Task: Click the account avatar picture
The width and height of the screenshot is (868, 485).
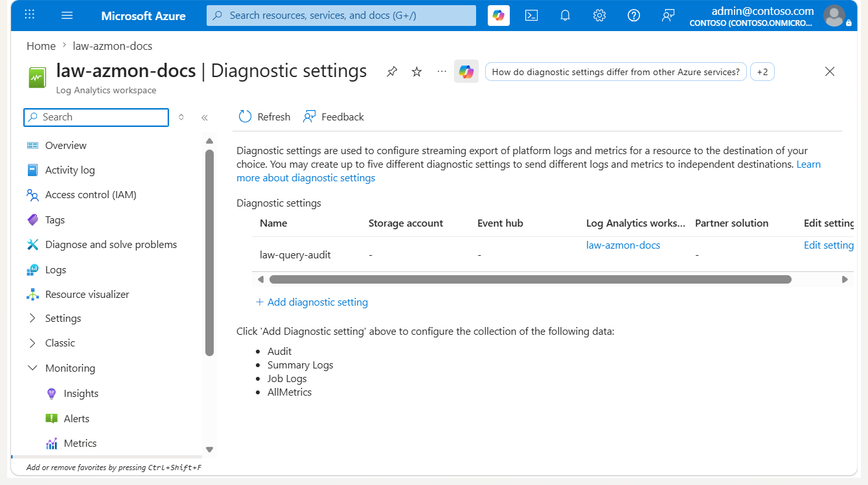Action: 834,16
